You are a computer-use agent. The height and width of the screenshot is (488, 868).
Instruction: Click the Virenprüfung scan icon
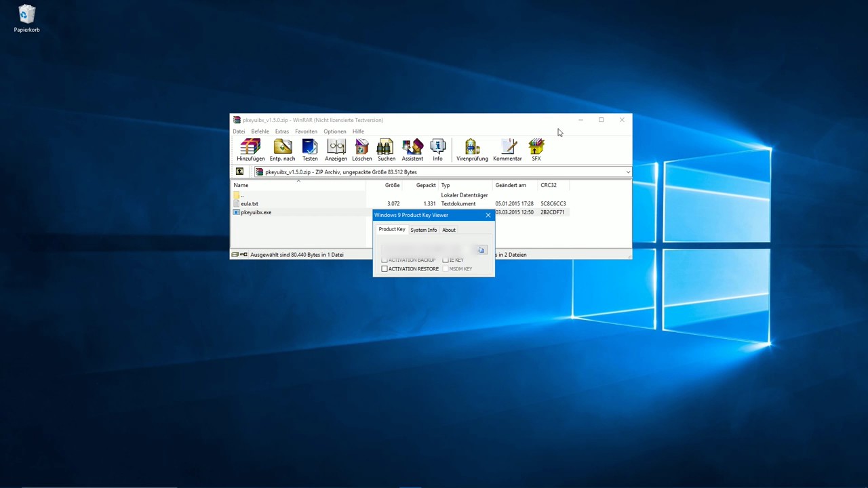coord(472,150)
